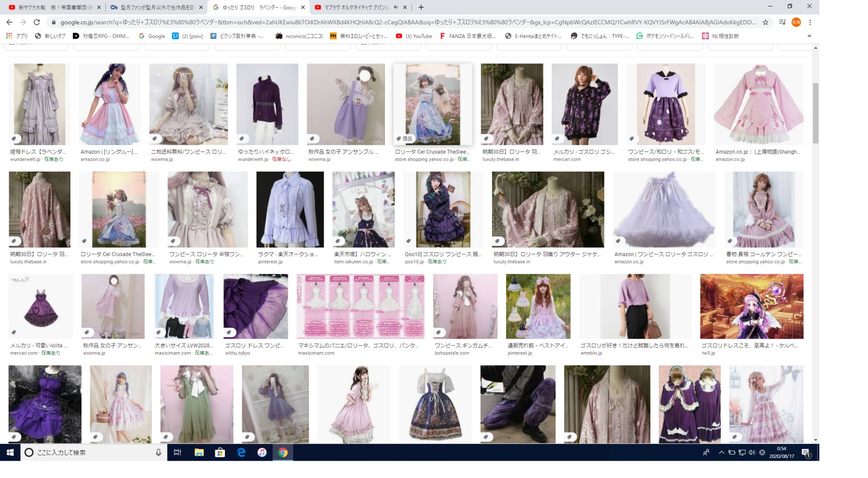Open the Chrome three-dot menu

pos(810,22)
